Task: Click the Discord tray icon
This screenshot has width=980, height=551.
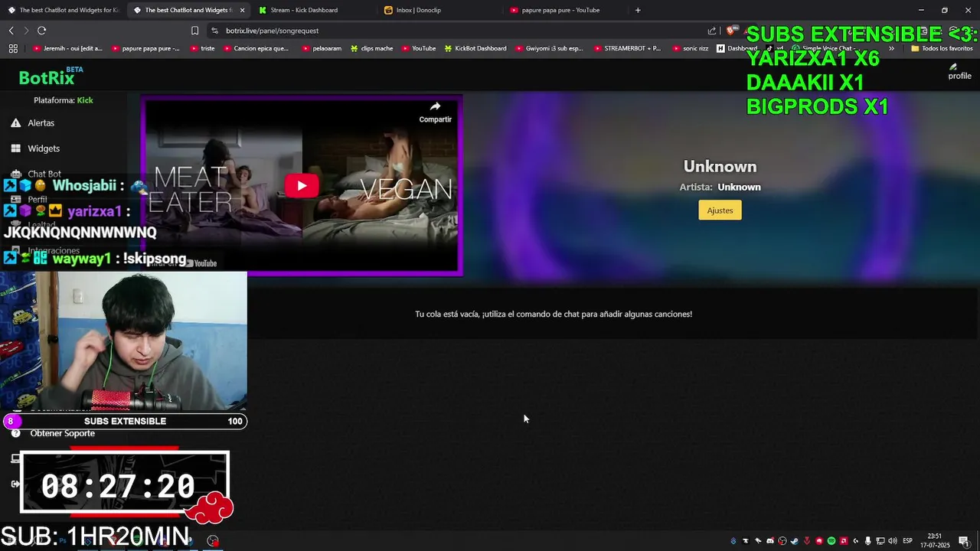Action: pyautogui.click(x=770, y=541)
